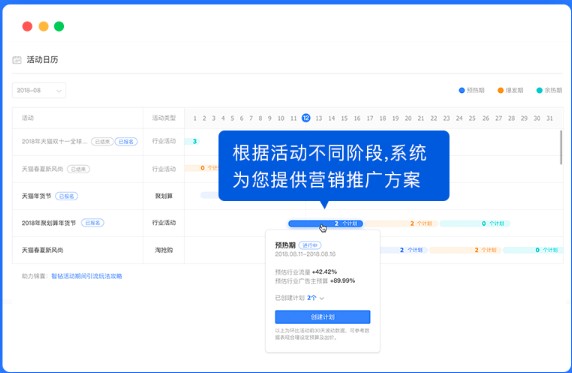This screenshot has height=373, width=572.
Task: Open the 智钻活动期间引流玩法攻略 link
Action: 87,276
